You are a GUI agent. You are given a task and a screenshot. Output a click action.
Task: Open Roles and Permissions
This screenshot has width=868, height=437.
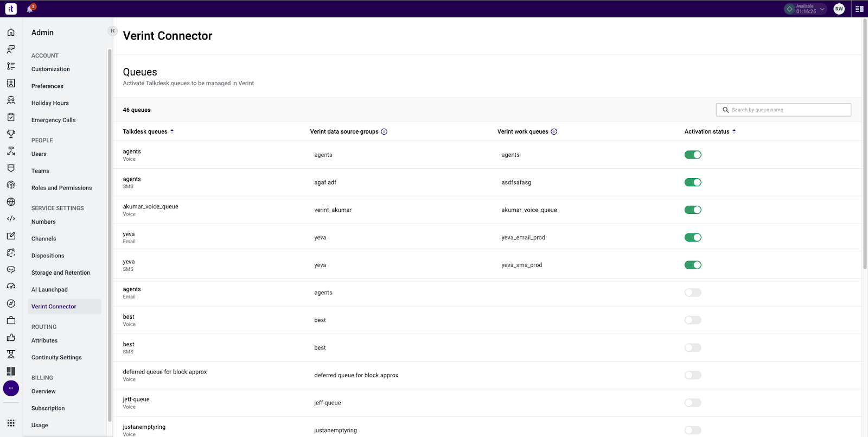point(61,188)
